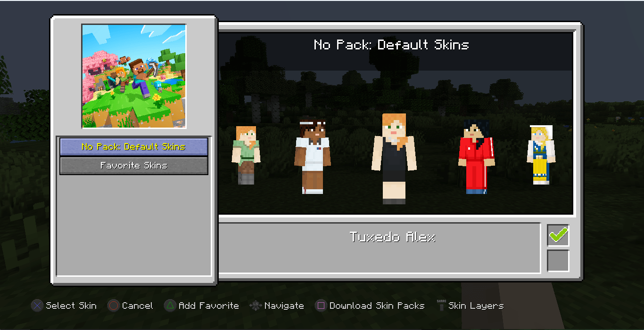Click the Select Skin label
Image resolution: width=644 pixels, height=330 pixels.
71,306
